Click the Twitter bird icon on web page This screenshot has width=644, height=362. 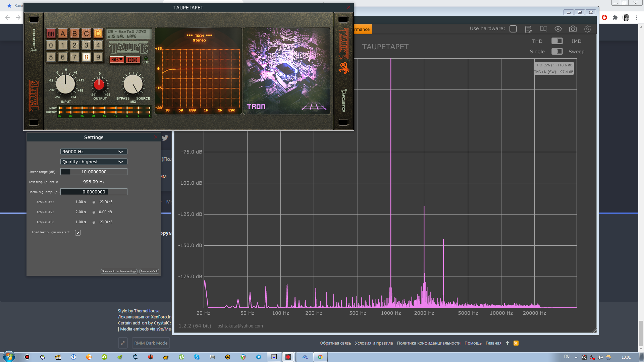[x=165, y=138]
